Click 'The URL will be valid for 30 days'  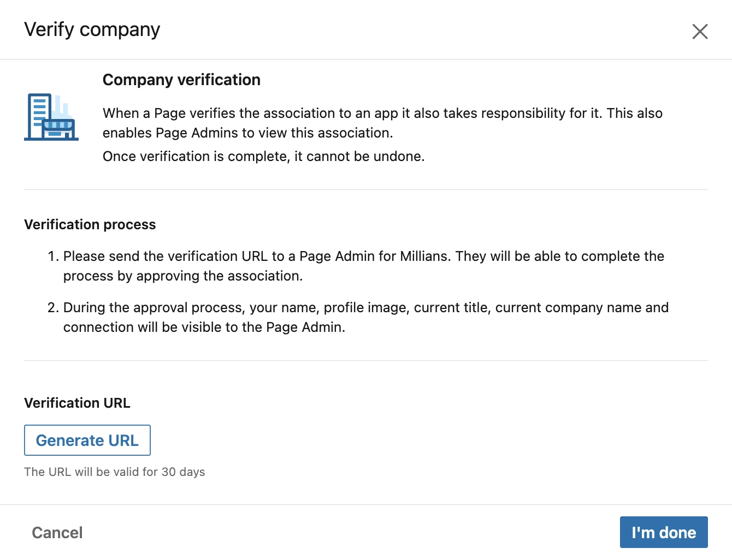[115, 472]
